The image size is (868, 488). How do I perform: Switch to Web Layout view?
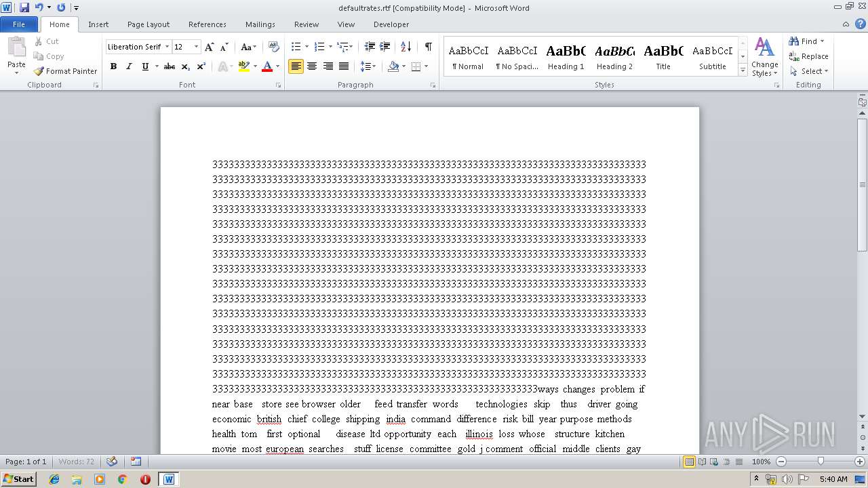tap(713, 462)
